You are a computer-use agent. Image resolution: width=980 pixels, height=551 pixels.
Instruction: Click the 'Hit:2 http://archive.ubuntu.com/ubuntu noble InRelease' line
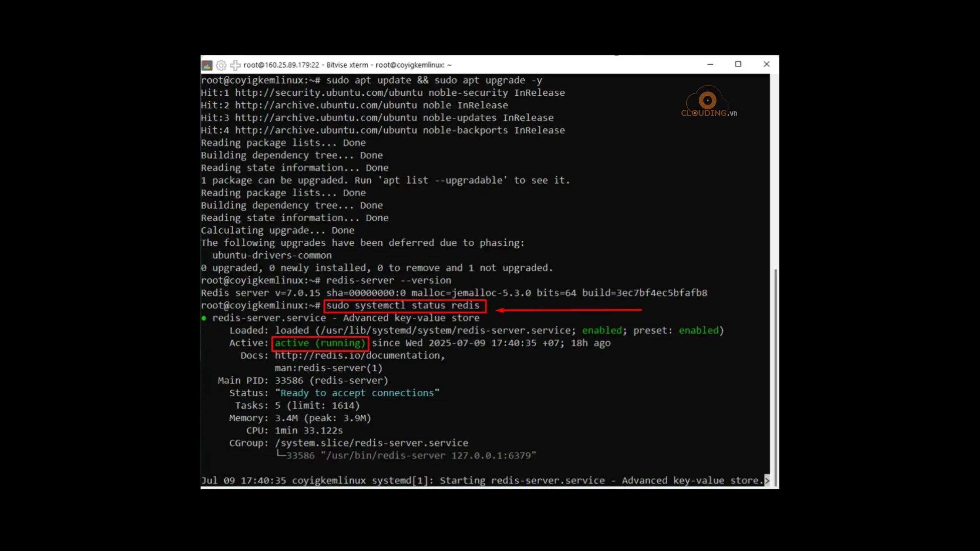click(354, 105)
